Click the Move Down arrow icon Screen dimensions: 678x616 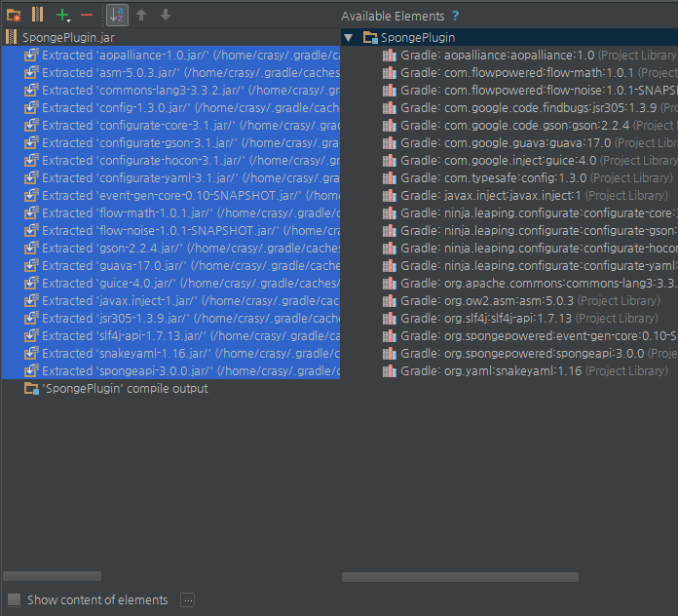[x=166, y=16]
